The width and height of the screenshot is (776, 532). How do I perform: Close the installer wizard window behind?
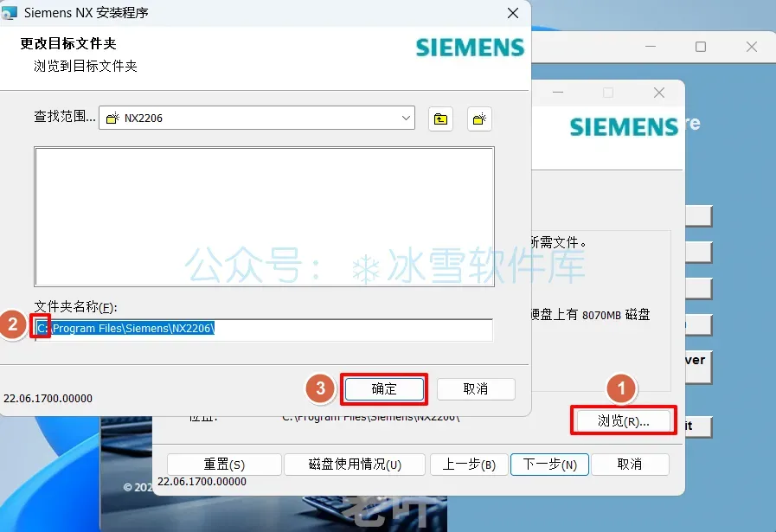(x=658, y=93)
